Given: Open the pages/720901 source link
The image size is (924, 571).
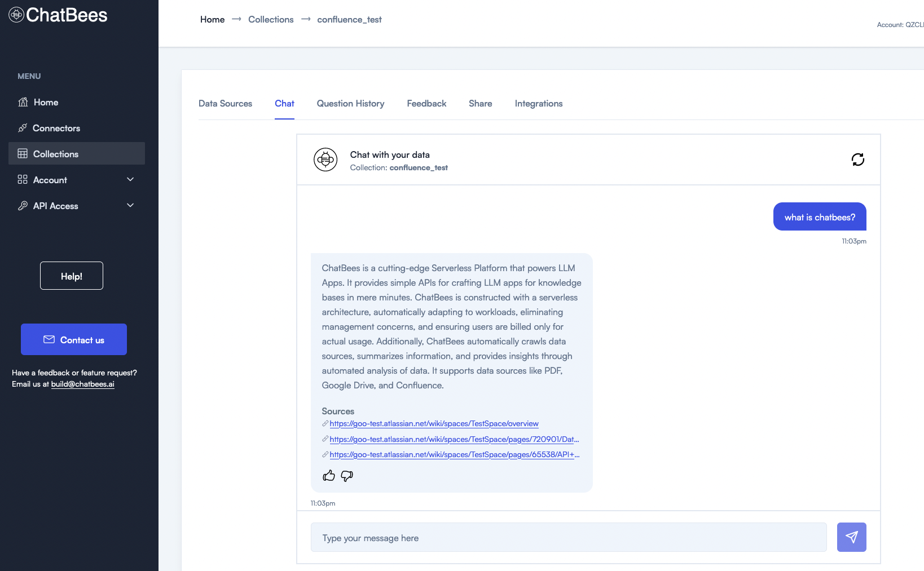Looking at the screenshot, I should tap(454, 439).
